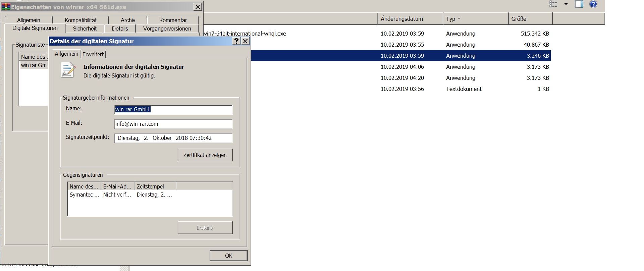The height and width of the screenshot is (271, 644).
Task: Click the Signaturzeitpunkt date field
Action: pos(173,138)
